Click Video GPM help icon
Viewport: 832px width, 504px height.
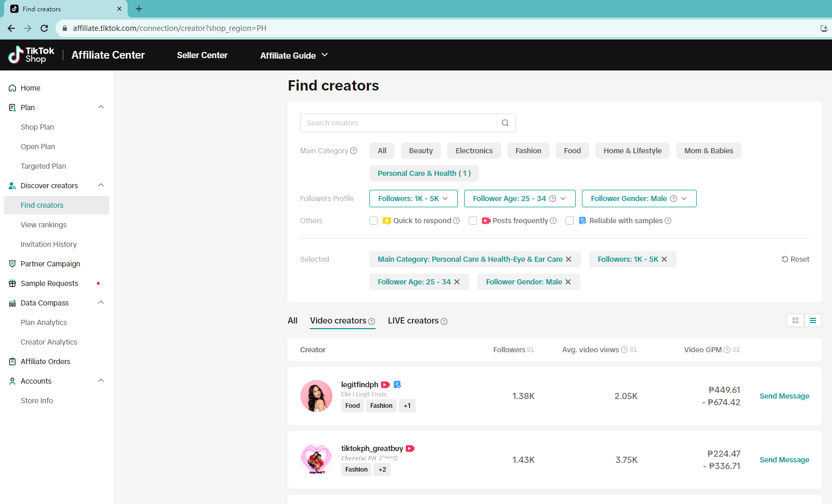pos(727,350)
